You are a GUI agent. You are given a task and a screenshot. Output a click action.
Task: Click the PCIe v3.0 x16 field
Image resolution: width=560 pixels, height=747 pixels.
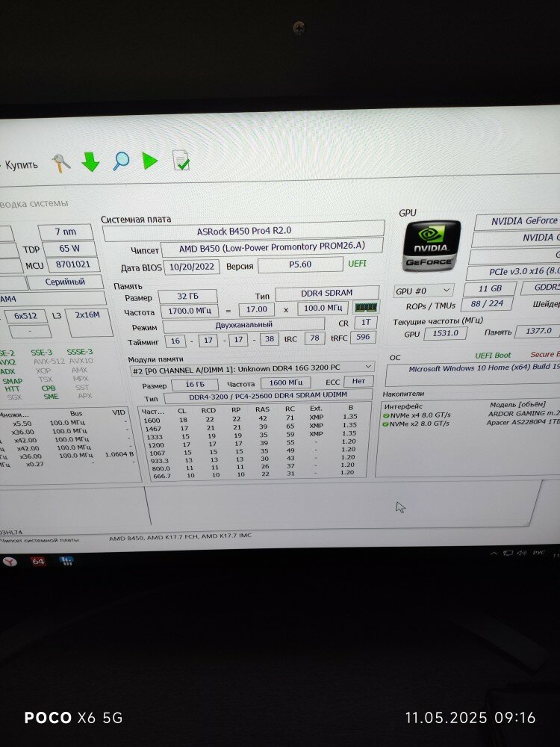point(514,272)
